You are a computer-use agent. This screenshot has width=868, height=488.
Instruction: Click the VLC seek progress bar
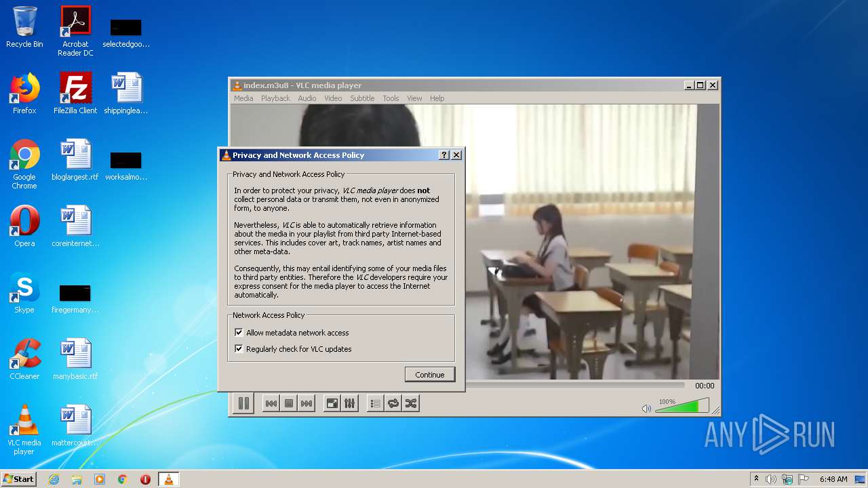pyautogui.click(x=577, y=385)
